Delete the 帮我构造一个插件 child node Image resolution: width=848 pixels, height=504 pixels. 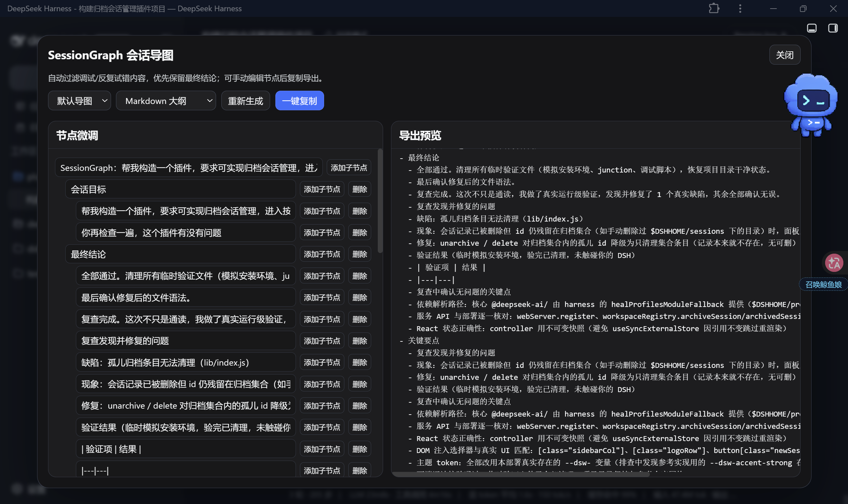point(360,211)
